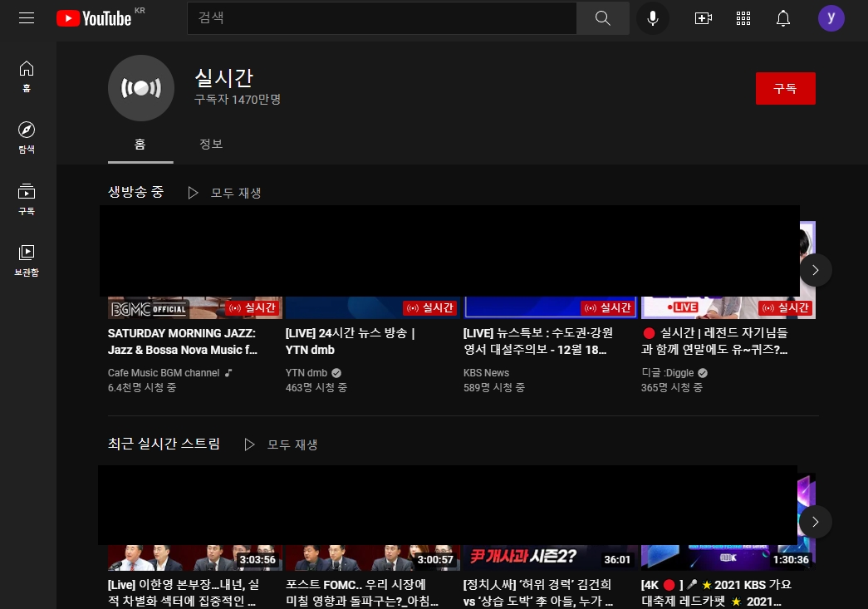Click 모두 재생 for 최근 실시간 스트림
This screenshot has width=868, height=609.
point(292,444)
